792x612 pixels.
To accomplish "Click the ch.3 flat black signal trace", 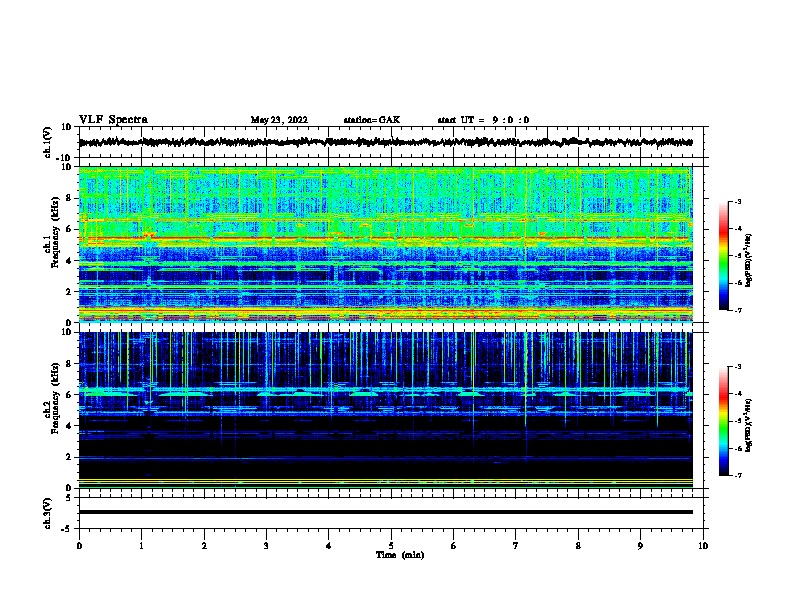I will coord(385,512).
